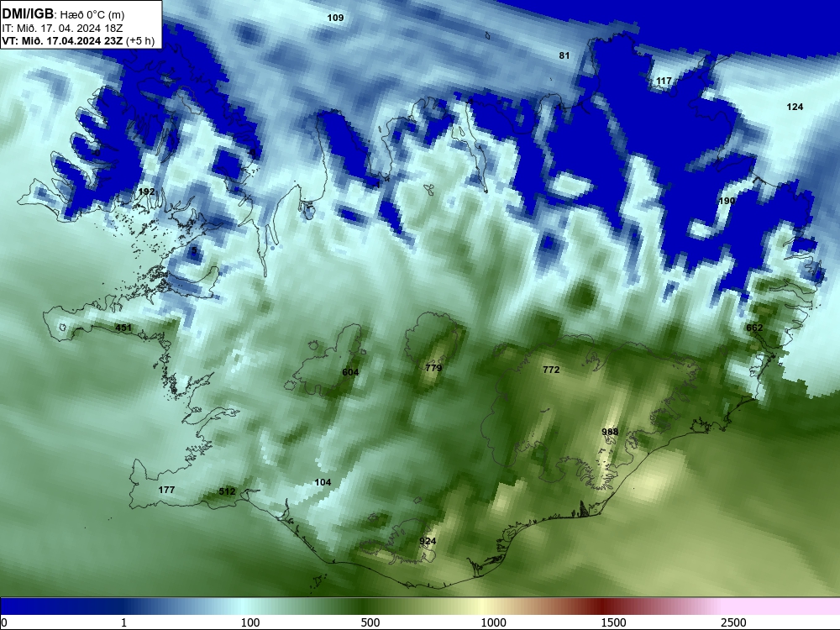This screenshot has height=630, width=840.
Task: Click the map value 988
Action: pos(610,432)
